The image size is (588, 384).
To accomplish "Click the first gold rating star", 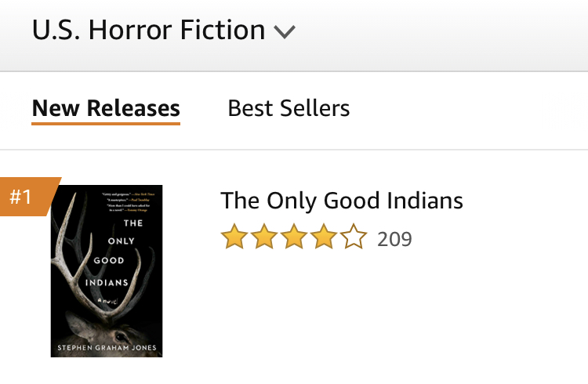I will coord(234,237).
